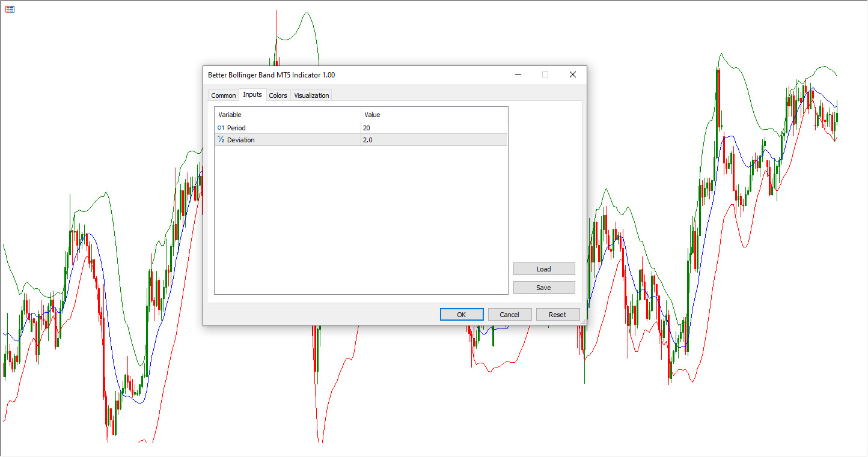Select the Inputs tab

252,95
